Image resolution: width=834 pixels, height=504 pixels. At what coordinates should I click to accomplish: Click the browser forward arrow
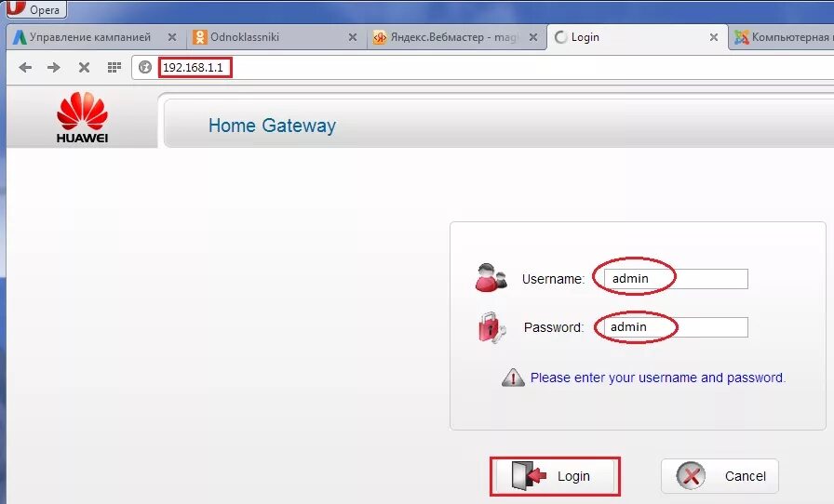[54, 68]
